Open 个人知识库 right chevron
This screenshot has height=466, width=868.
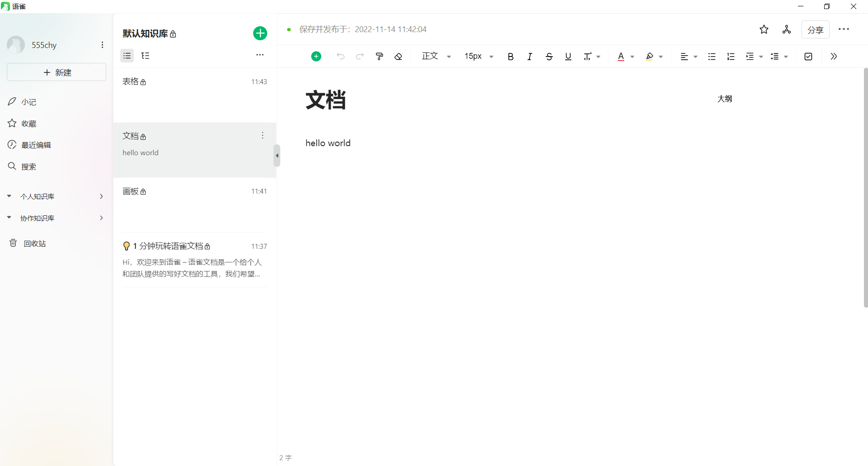[x=101, y=196]
